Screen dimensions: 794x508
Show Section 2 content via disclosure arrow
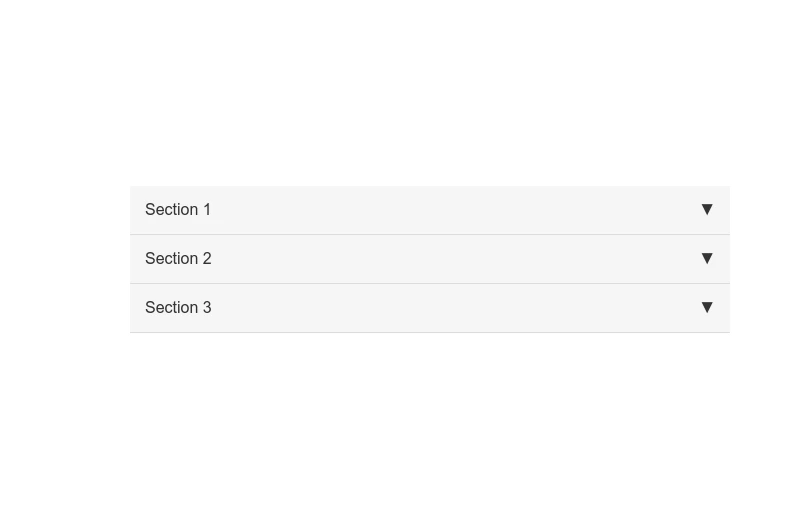(x=707, y=258)
